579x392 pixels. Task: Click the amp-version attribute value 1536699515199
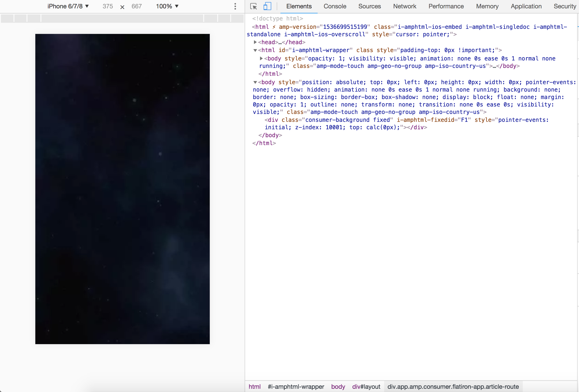pos(345,27)
